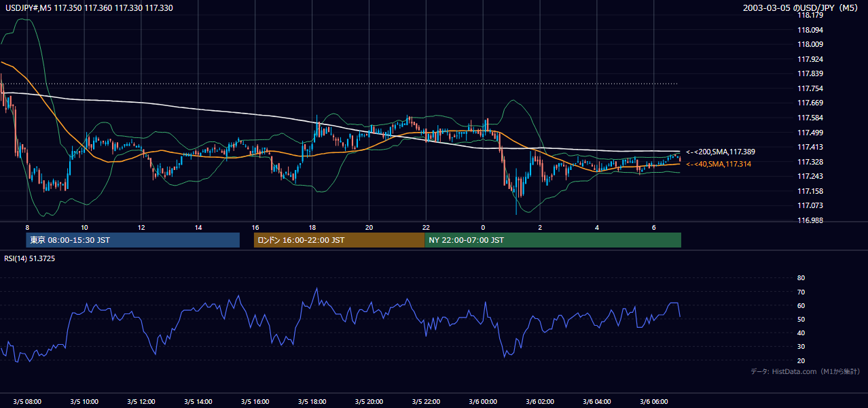Click the 3/6 04:00 date axis label

tap(597, 402)
